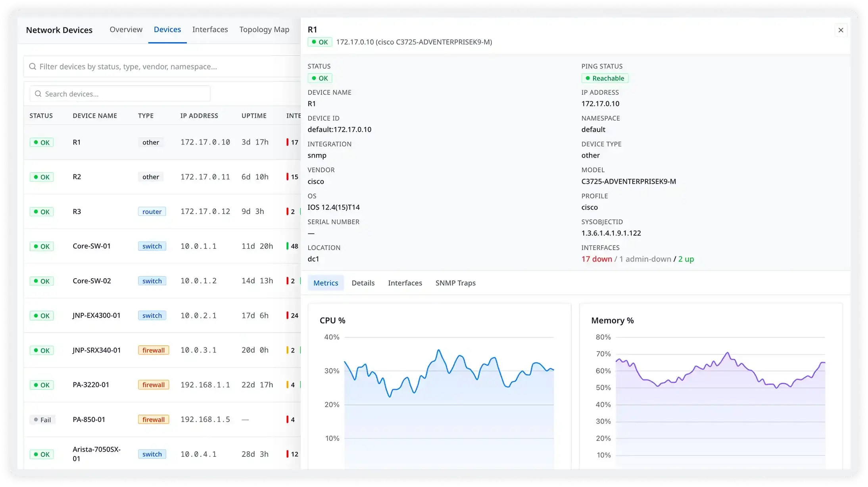This screenshot has width=868, height=487.
Task: Open the STATUS column header to sort devices
Action: pyautogui.click(x=41, y=115)
